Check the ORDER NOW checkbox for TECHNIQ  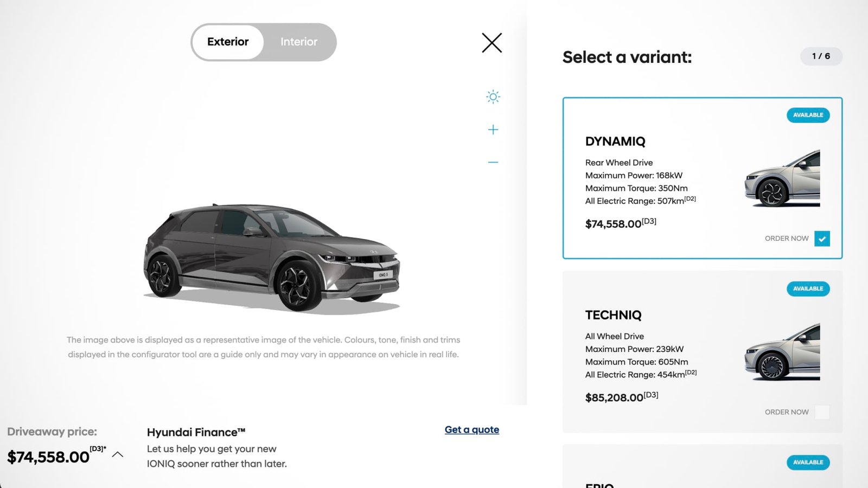823,412
